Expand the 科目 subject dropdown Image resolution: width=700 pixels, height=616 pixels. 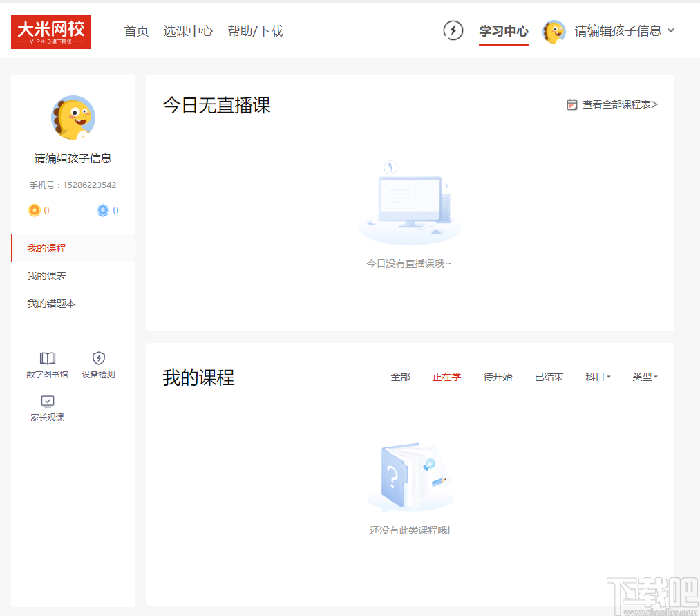[597, 377]
